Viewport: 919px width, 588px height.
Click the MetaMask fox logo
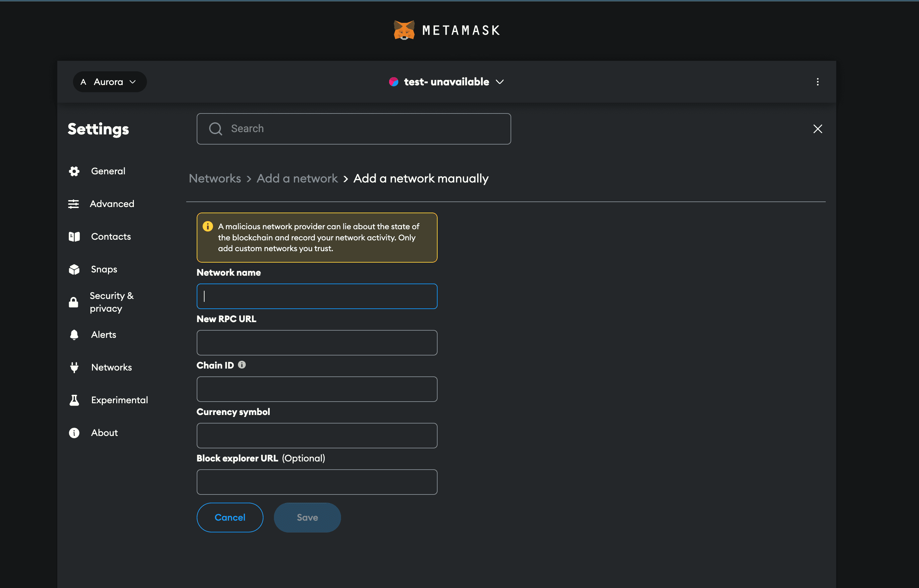point(404,30)
